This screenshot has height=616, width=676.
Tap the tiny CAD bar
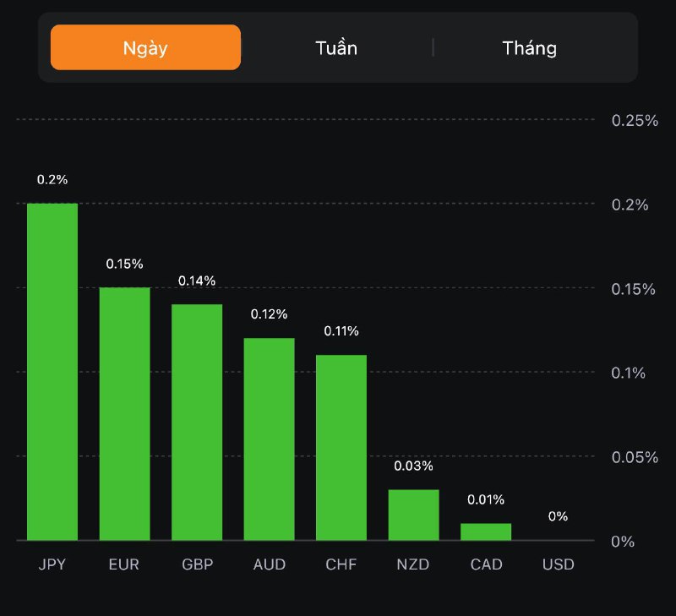click(x=486, y=532)
